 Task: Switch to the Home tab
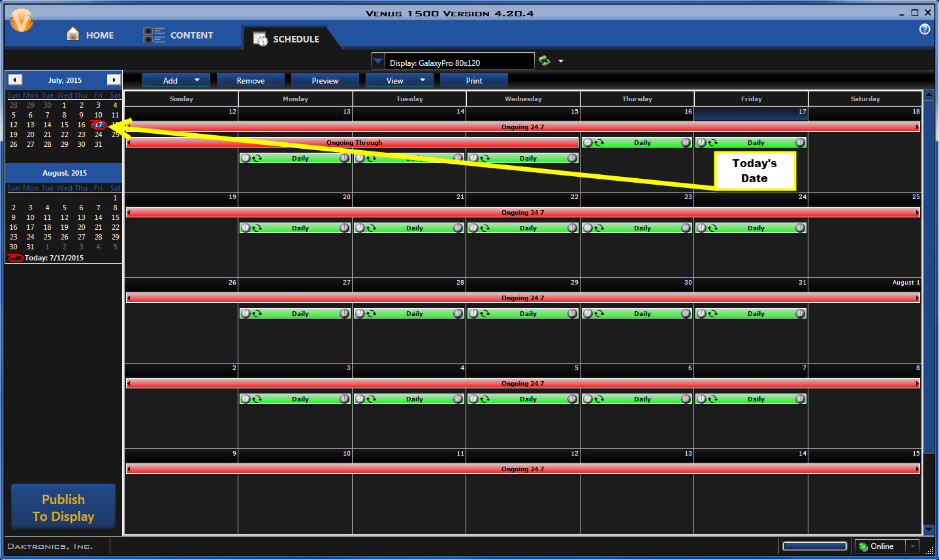(x=99, y=35)
